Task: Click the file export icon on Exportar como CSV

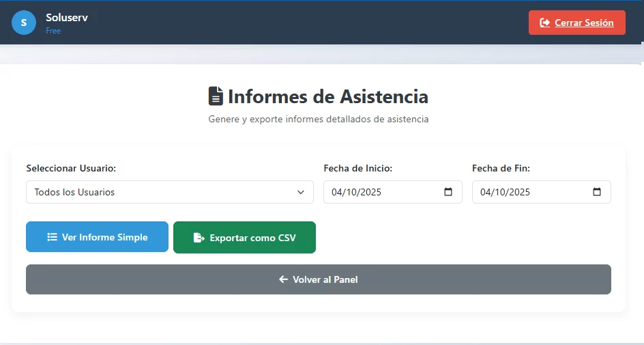Action: [199, 238]
